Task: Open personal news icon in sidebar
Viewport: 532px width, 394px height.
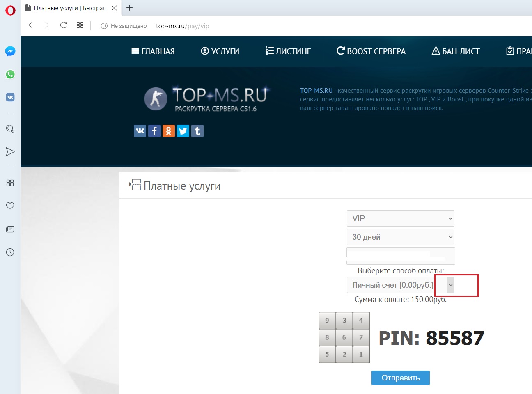Action: point(10,229)
